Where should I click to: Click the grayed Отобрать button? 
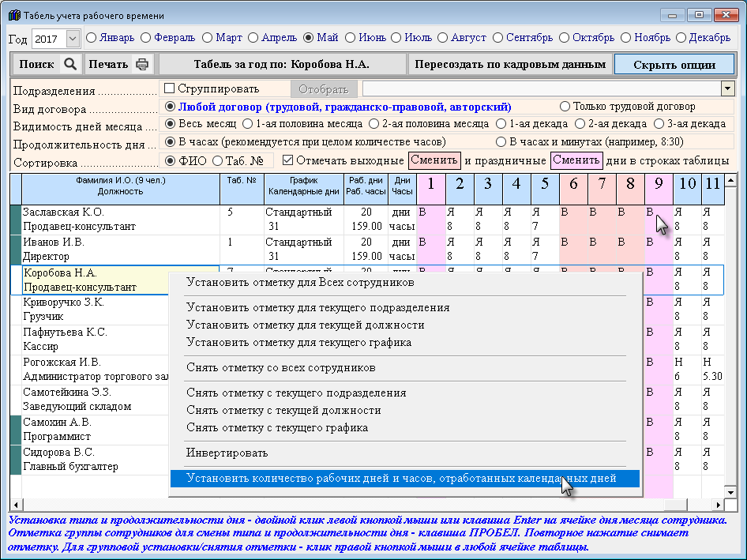(x=324, y=89)
